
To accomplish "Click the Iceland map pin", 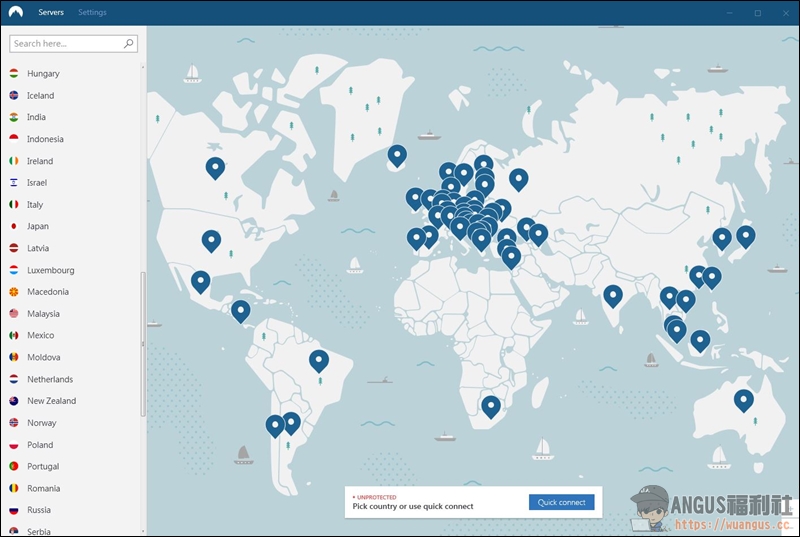I will [x=397, y=156].
